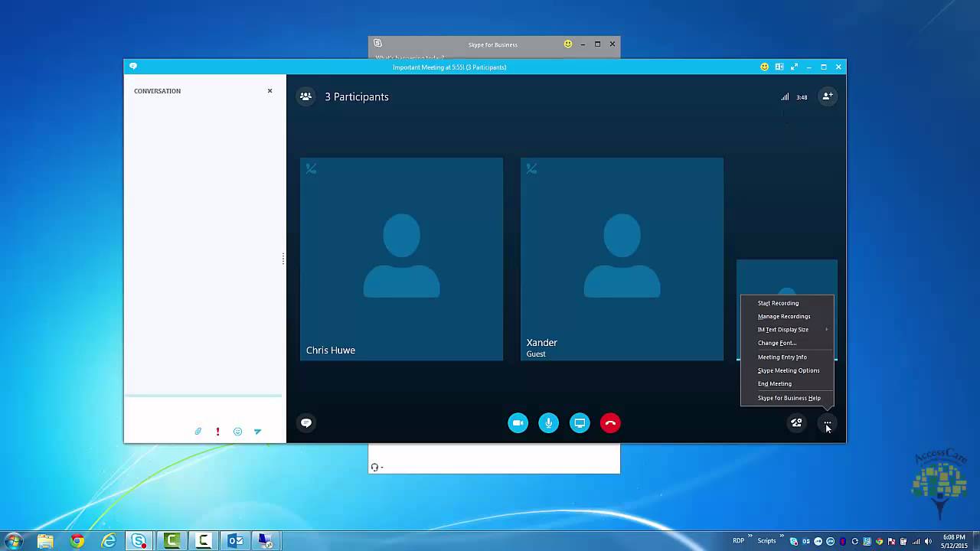Image resolution: width=980 pixels, height=551 pixels.
Task: Click the call duration 3:48
Action: tap(802, 97)
